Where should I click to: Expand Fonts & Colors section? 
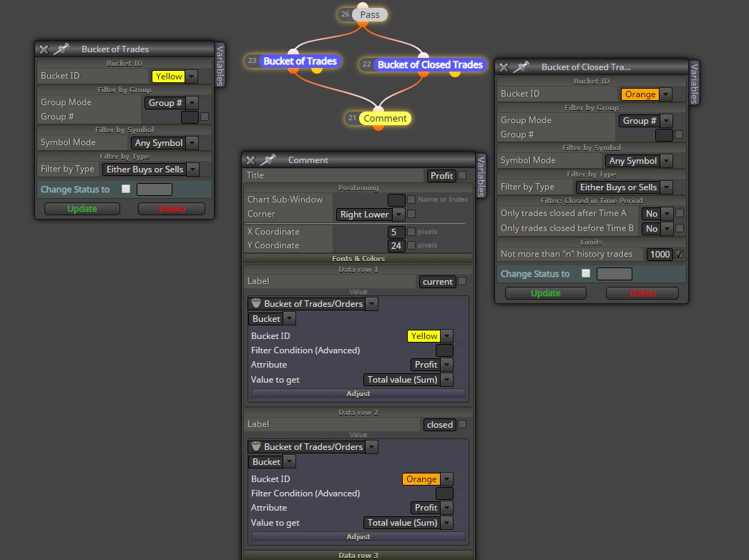[x=358, y=258]
